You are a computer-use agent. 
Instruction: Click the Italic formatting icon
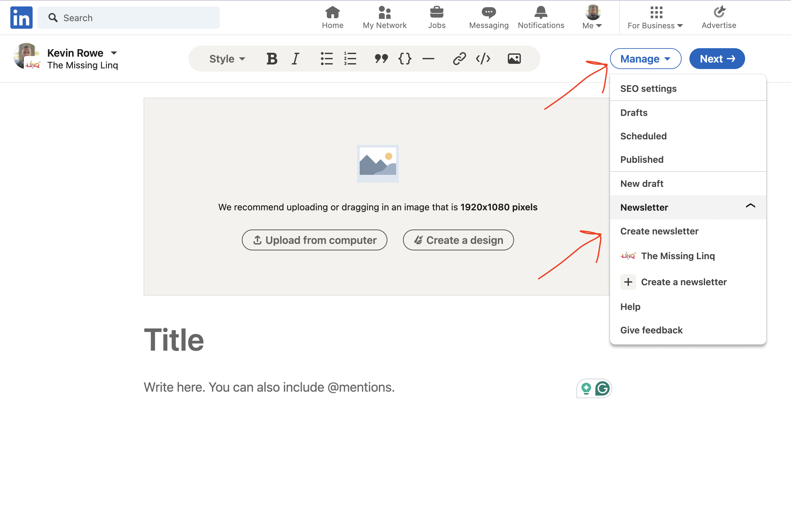(296, 58)
